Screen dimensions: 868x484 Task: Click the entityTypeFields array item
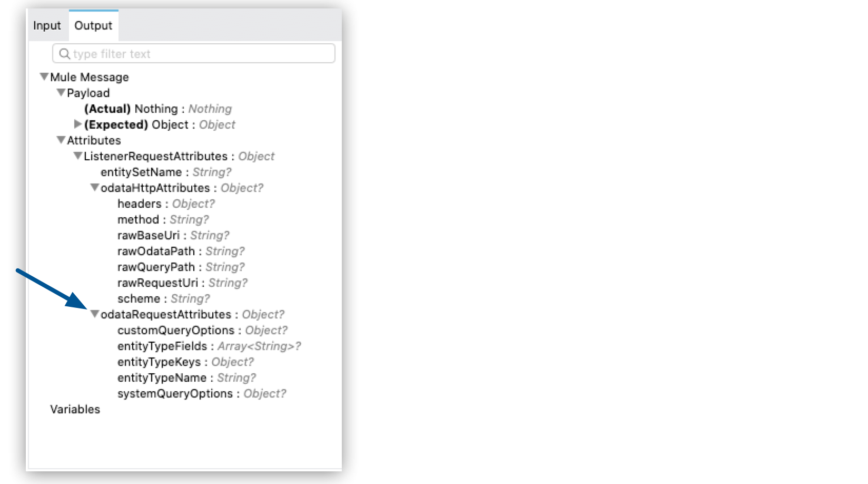point(162,346)
